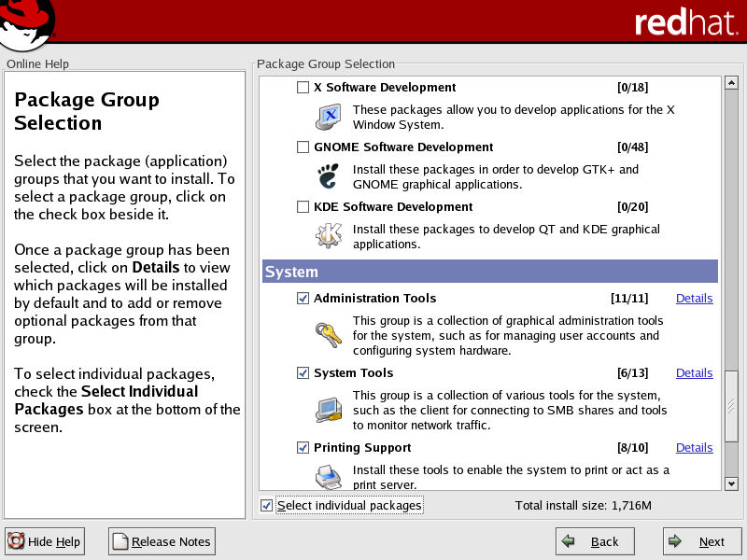Click the [8/10] package count

(x=633, y=448)
